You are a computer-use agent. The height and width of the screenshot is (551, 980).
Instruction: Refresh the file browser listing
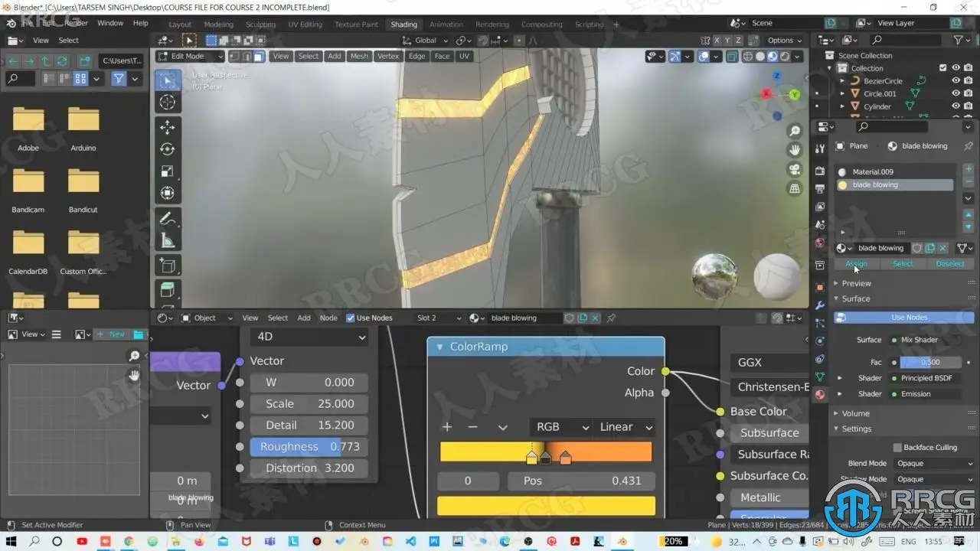coord(62,60)
